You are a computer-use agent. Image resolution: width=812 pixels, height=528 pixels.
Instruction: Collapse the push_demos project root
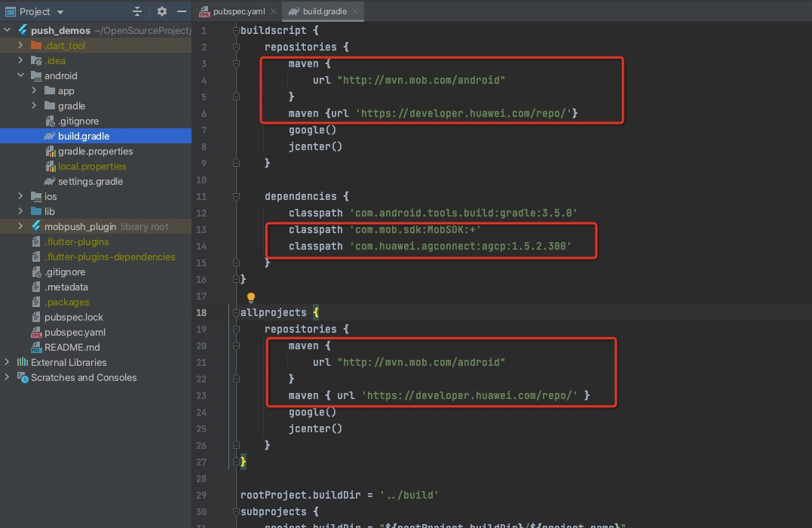(8, 30)
